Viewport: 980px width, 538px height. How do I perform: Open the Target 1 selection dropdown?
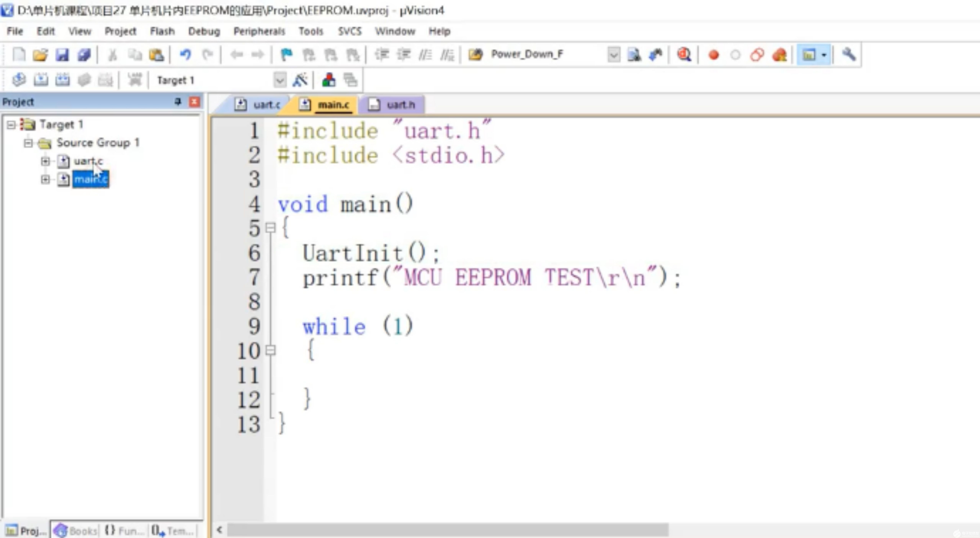[x=280, y=80]
